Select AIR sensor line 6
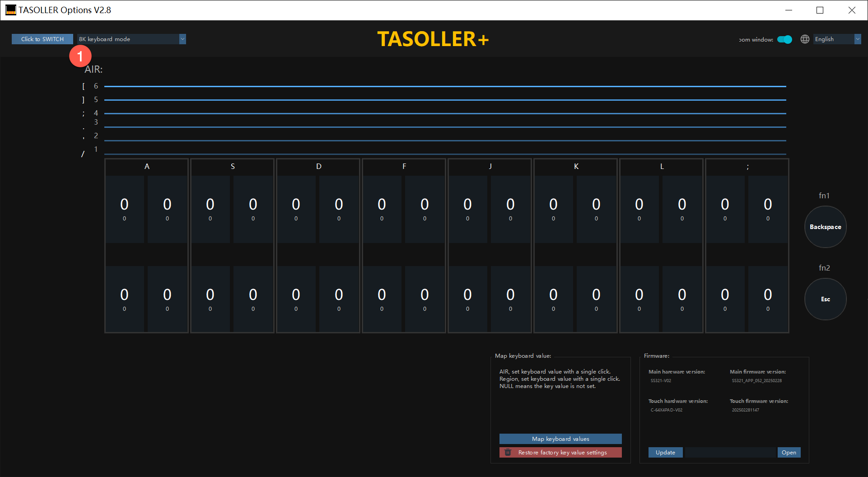 click(445, 86)
